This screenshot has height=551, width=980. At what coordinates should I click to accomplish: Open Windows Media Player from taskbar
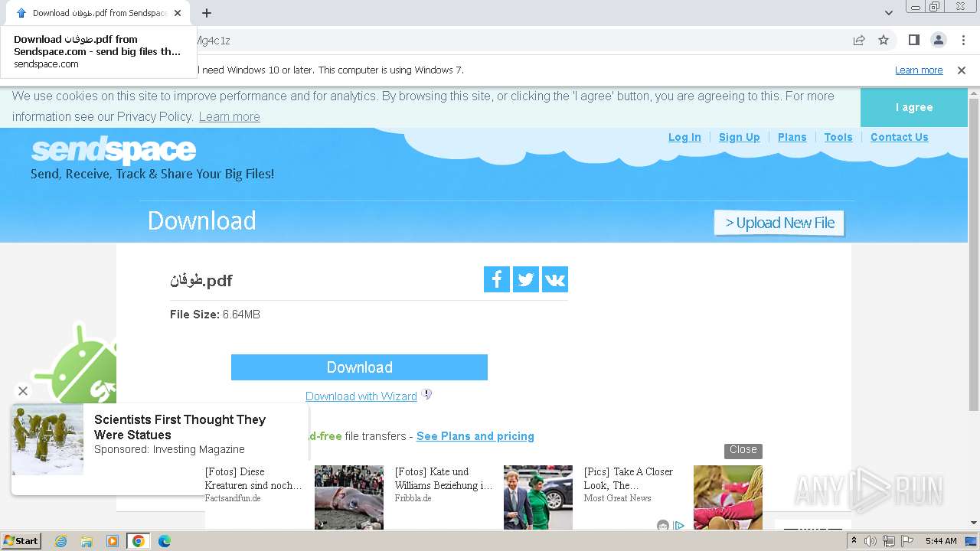tap(113, 541)
